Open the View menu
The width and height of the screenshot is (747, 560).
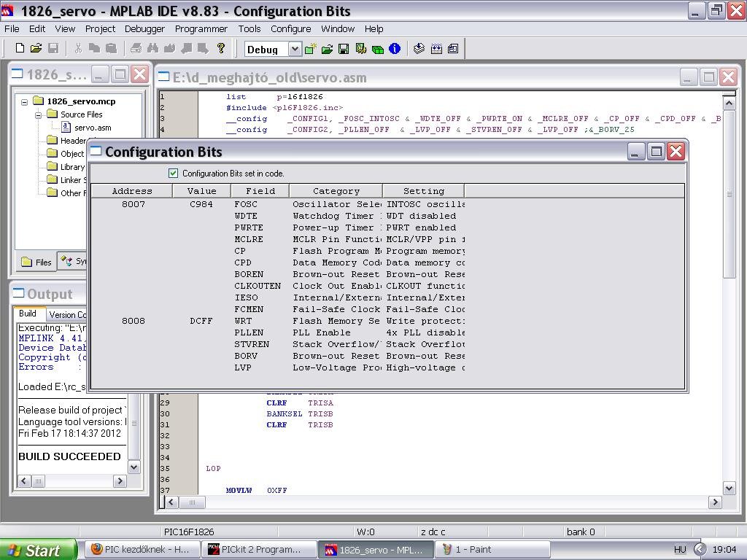[x=65, y=28]
